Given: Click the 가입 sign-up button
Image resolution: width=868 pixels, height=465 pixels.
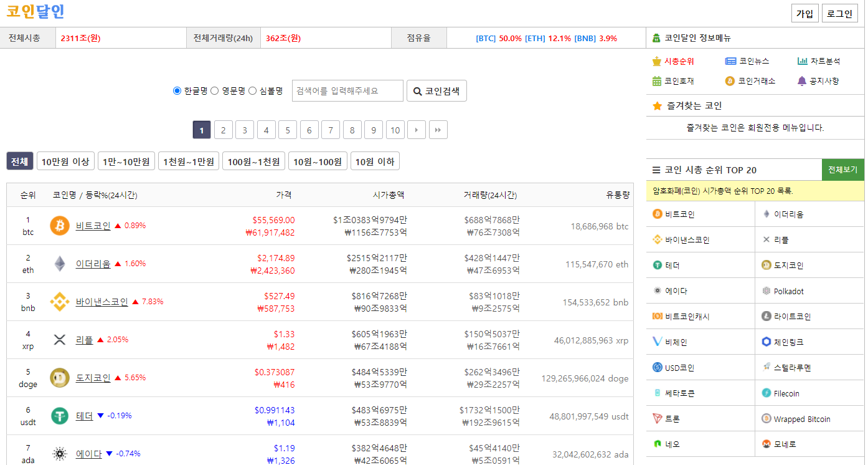Looking at the screenshot, I should click(x=805, y=14).
